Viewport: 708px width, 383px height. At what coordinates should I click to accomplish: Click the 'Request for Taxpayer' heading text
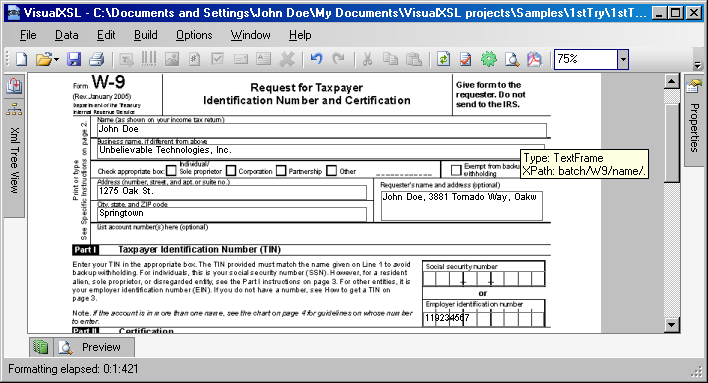(x=307, y=88)
